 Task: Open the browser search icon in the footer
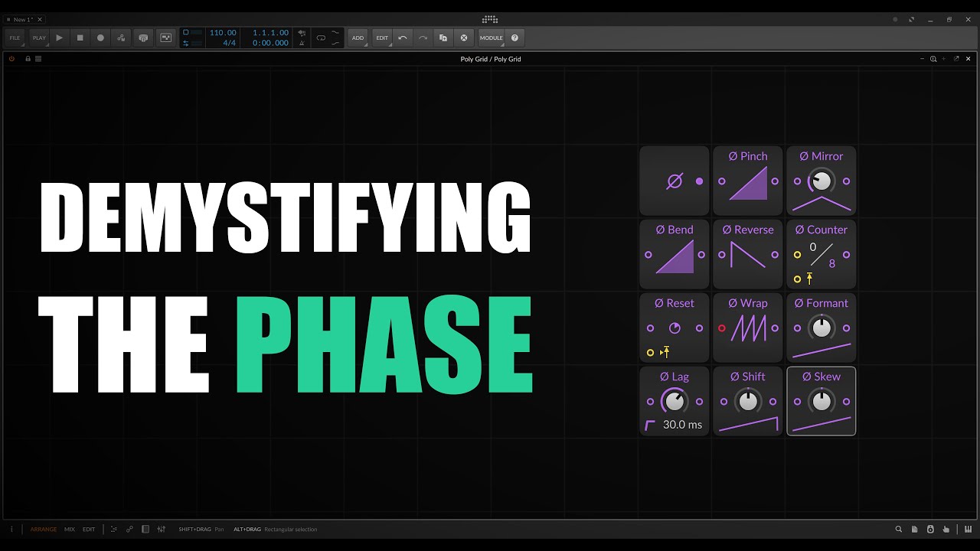pyautogui.click(x=899, y=529)
